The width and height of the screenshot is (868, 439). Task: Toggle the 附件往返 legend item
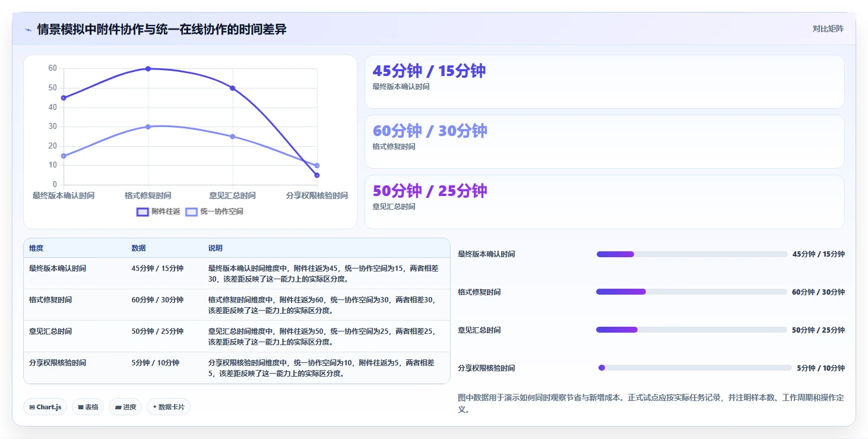[x=158, y=211]
